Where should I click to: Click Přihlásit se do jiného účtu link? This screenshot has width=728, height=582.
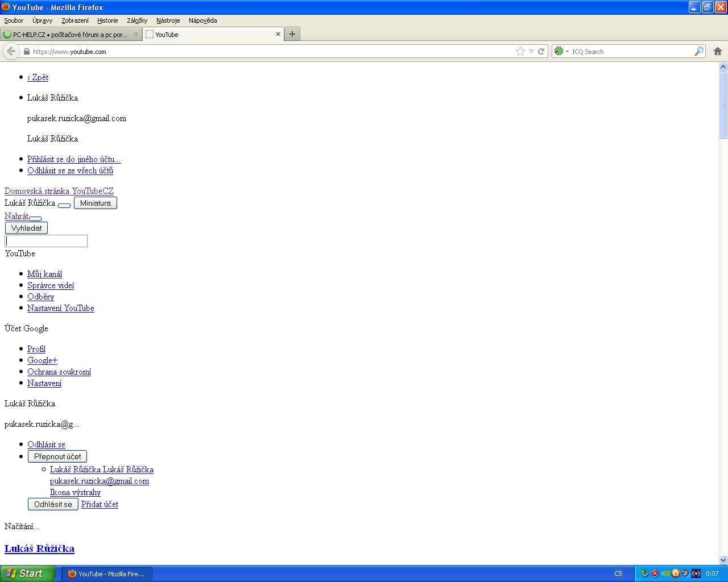point(74,159)
